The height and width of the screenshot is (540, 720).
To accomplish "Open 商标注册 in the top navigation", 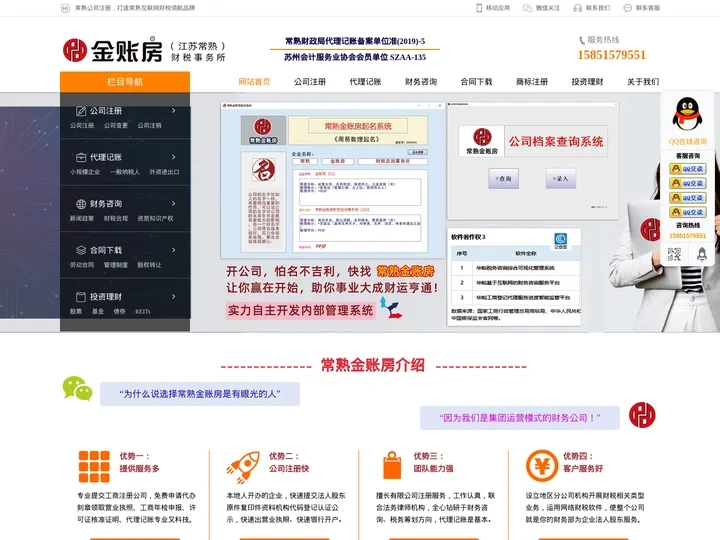I will [x=532, y=82].
